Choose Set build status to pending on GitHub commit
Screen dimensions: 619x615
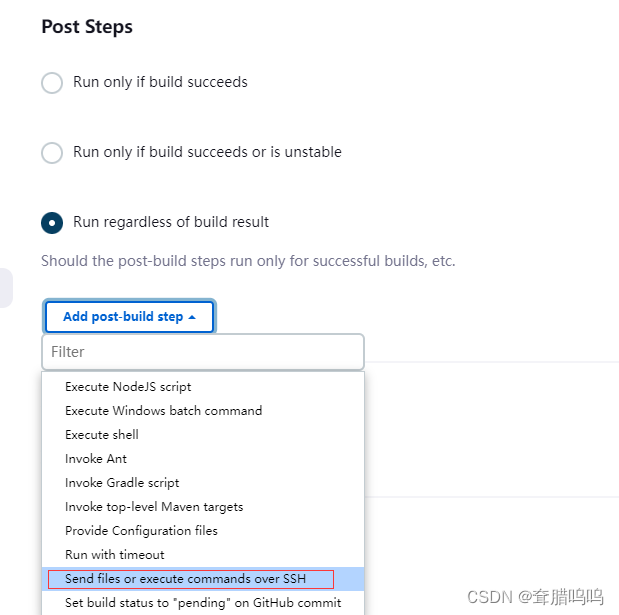203,603
